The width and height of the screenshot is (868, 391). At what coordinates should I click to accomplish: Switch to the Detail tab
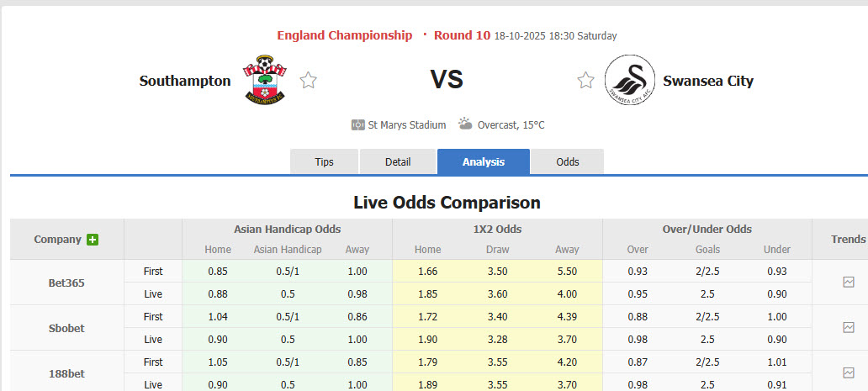tap(398, 161)
